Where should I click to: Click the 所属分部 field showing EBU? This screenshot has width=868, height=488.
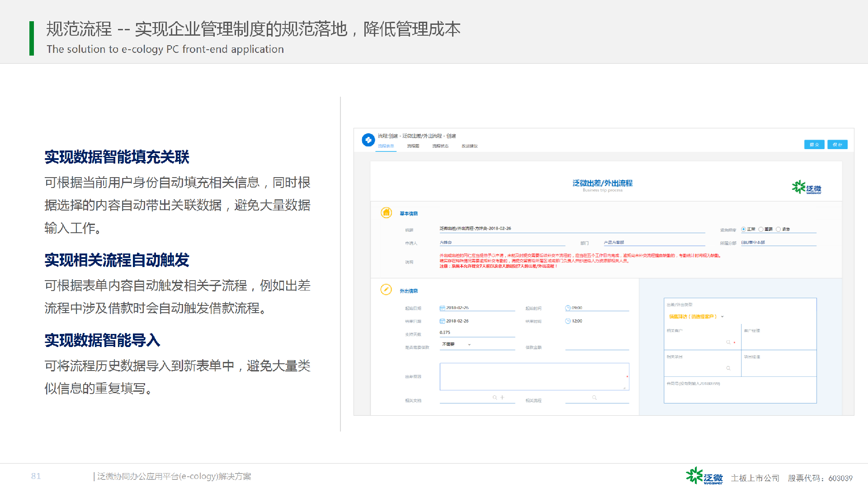(778, 243)
